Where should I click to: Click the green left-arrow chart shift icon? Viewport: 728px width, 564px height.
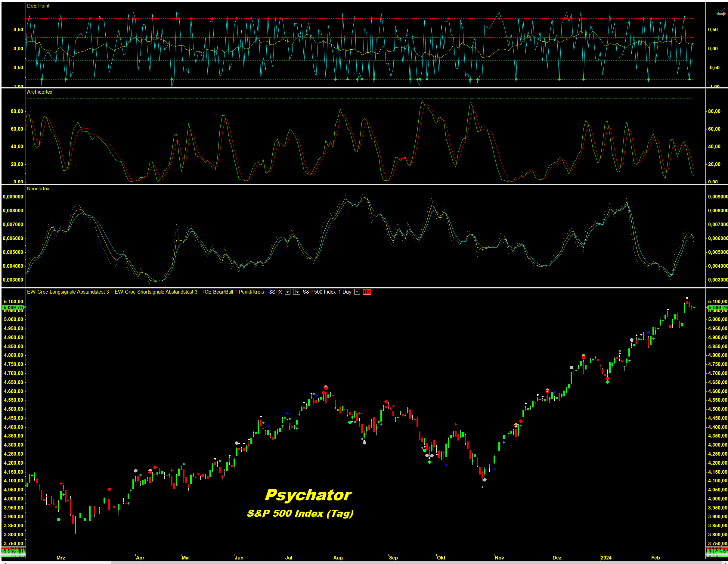(x=719, y=14)
